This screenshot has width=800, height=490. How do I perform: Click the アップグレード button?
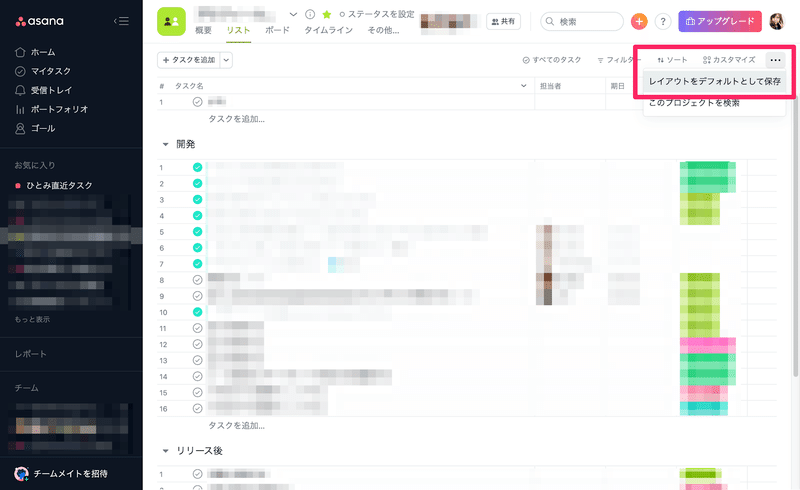click(x=720, y=21)
